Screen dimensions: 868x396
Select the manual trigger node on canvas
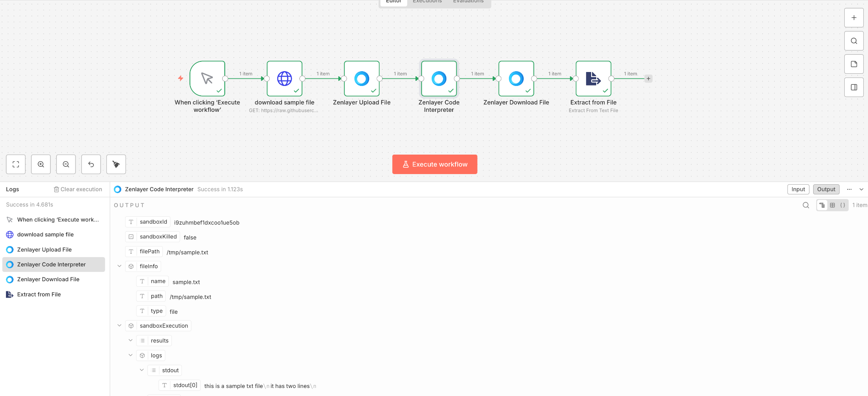207,78
